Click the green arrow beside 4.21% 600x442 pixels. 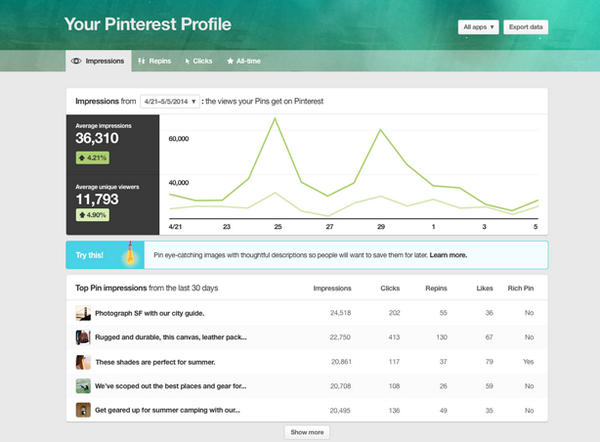point(82,157)
